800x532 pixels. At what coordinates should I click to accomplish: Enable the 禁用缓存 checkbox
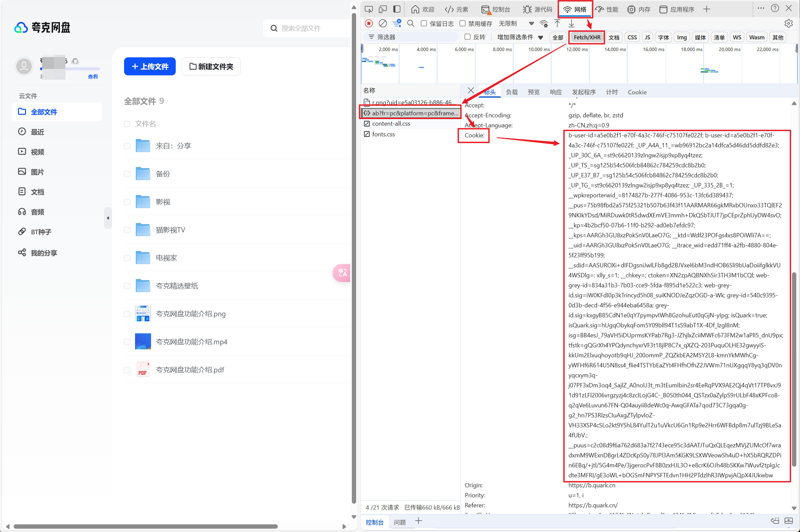tap(462, 23)
